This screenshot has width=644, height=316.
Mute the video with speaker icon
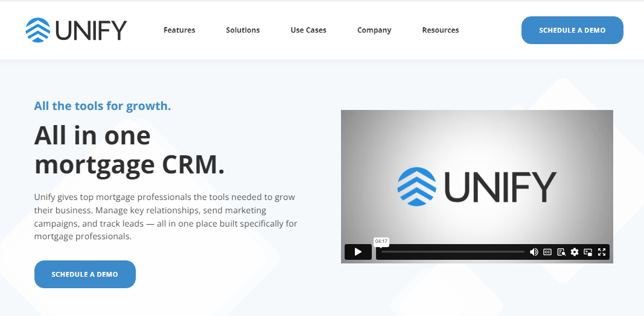pos(534,252)
